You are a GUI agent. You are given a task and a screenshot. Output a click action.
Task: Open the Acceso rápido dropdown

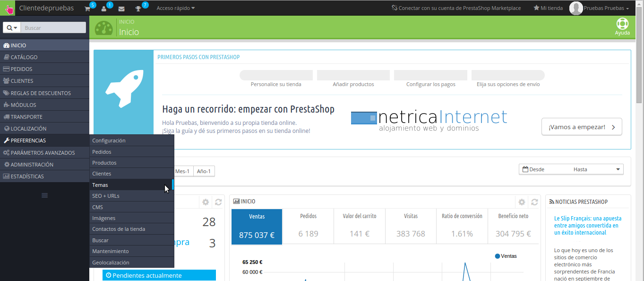click(176, 8)
